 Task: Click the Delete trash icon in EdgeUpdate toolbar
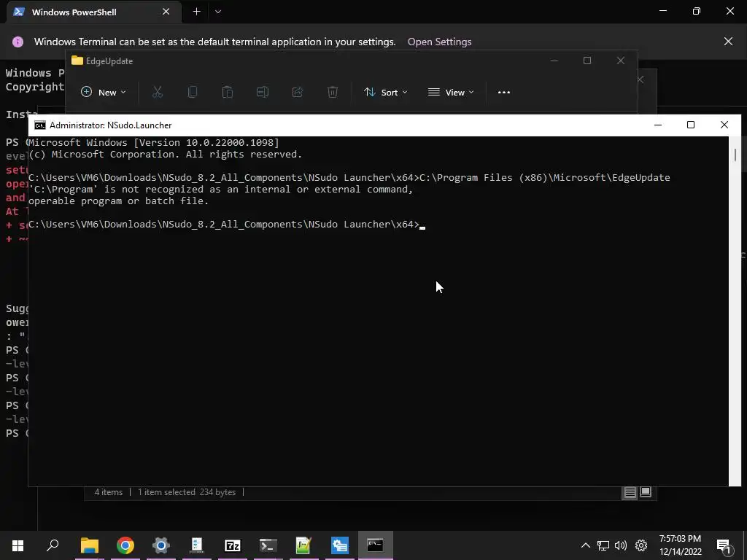coord(333,92)
